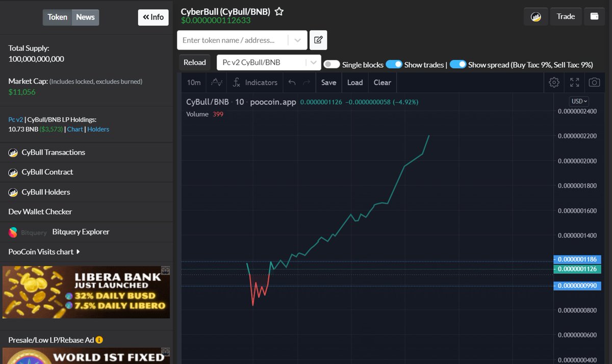Click the Reload button
This screenshot has width=612, height=364.
(x=195, y=62)
